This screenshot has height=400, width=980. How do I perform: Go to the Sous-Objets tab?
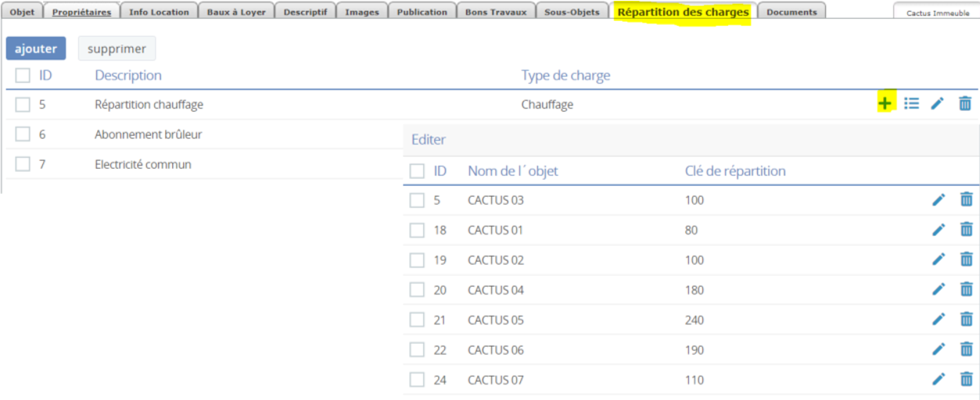(572, 12)
